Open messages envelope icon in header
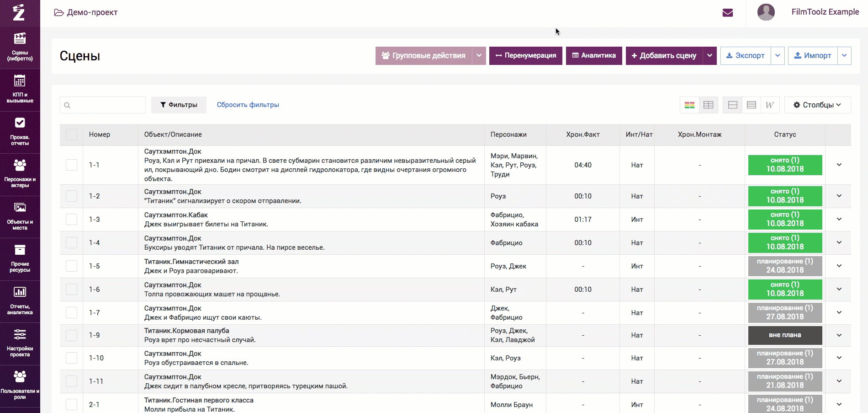The height and width of the screenshot is (413, 868). coord(728,13)
